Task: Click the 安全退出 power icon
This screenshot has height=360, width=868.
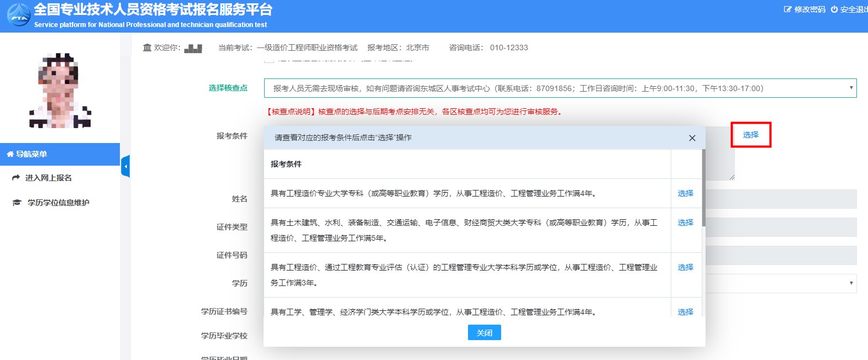Action: [x=834, y=9]
